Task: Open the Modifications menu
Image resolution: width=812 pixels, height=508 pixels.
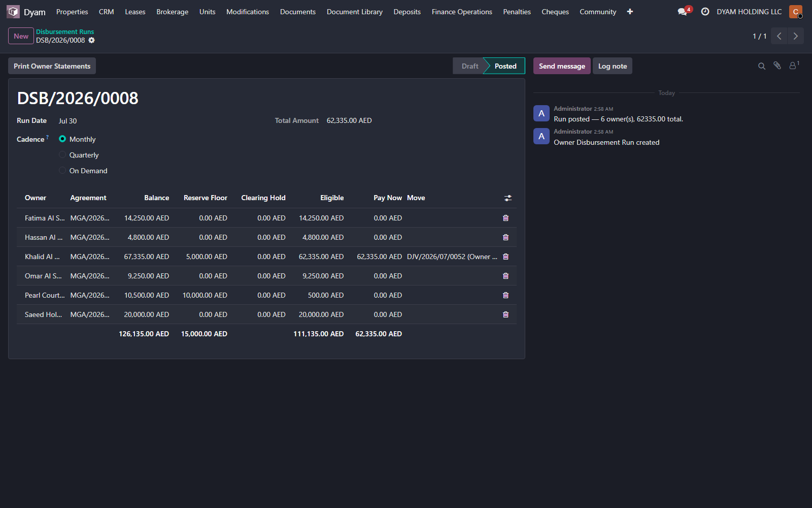Action: (x=248, y=12)
